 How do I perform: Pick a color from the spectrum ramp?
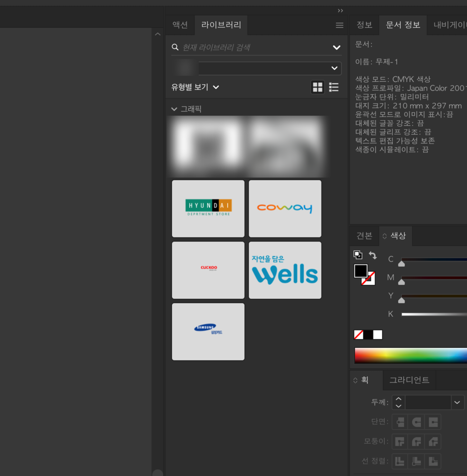(x=410, y=355)
